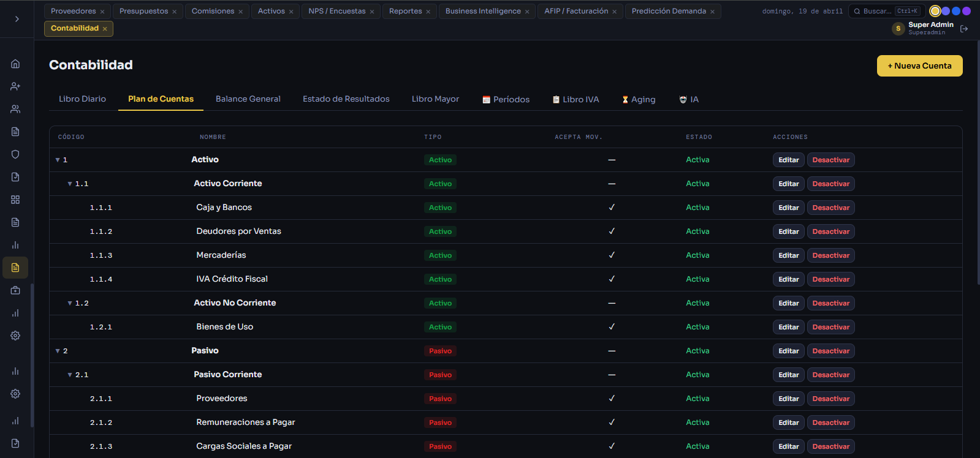
Task: Collapse the 2.1 Pasivo Corriente node
Action: 70,375
